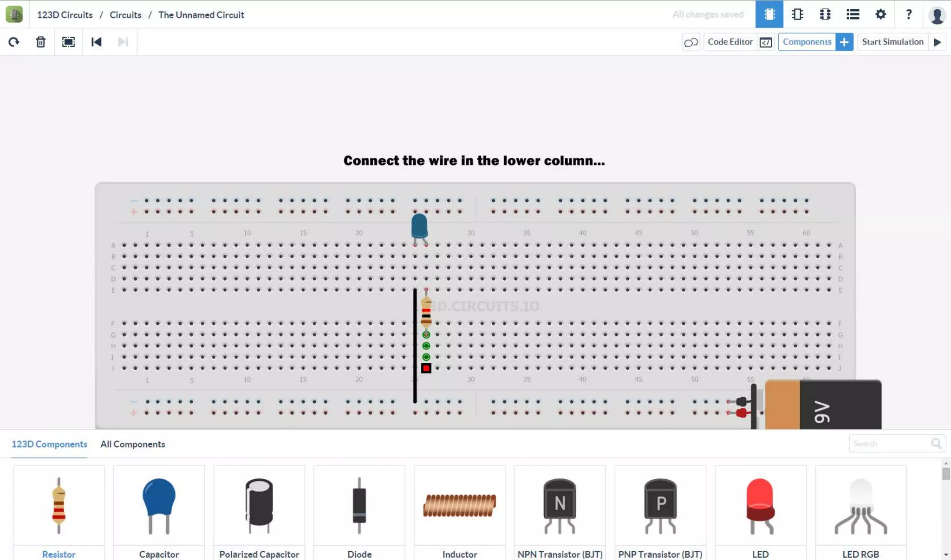Screen dimensions: 951x560
Task: Switch to schematic view icon
Action: pyautogui.click(x=797, y=14)
